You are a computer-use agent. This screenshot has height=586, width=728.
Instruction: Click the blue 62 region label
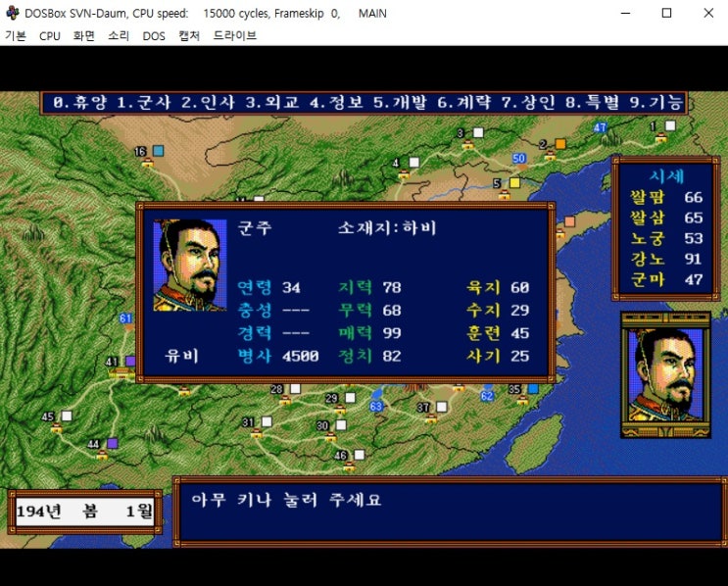tap(487, 396)
